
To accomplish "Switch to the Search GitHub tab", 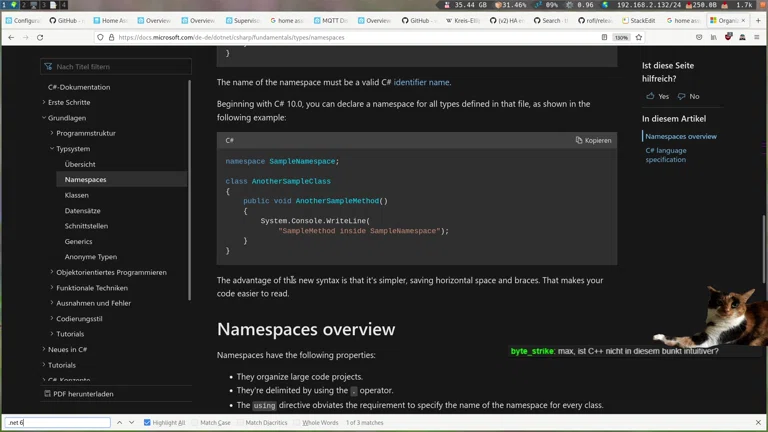I will pos(551,21).
